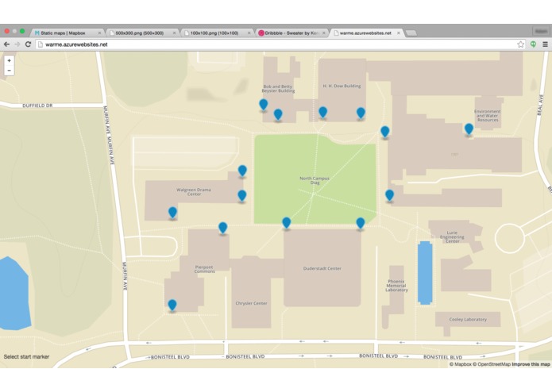Image resolution: width=552 pixels, height=392 pixels.
Task: Zoom in with the map plus button
Action: (x=10, y=60)
